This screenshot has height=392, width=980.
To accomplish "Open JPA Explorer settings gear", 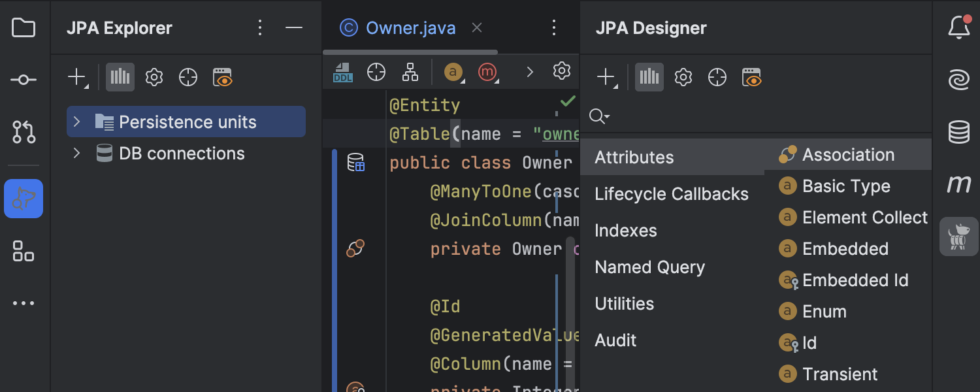I will (154, 77).
